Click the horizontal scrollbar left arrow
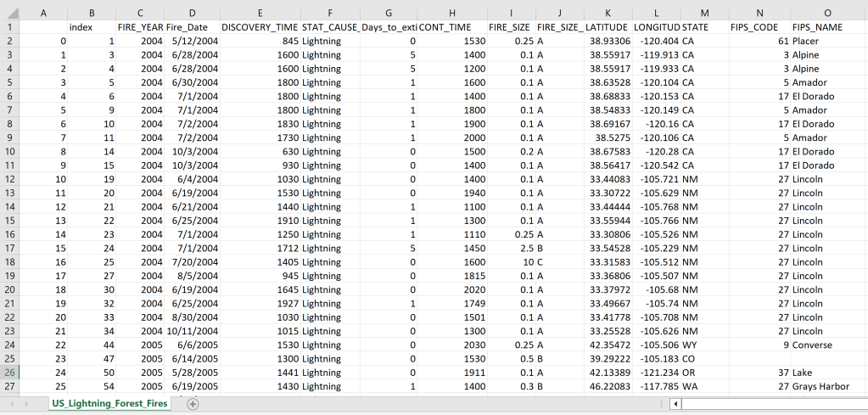Image resolution: width=868 pixels, height=415 pixels. click(x=675, y=404)
